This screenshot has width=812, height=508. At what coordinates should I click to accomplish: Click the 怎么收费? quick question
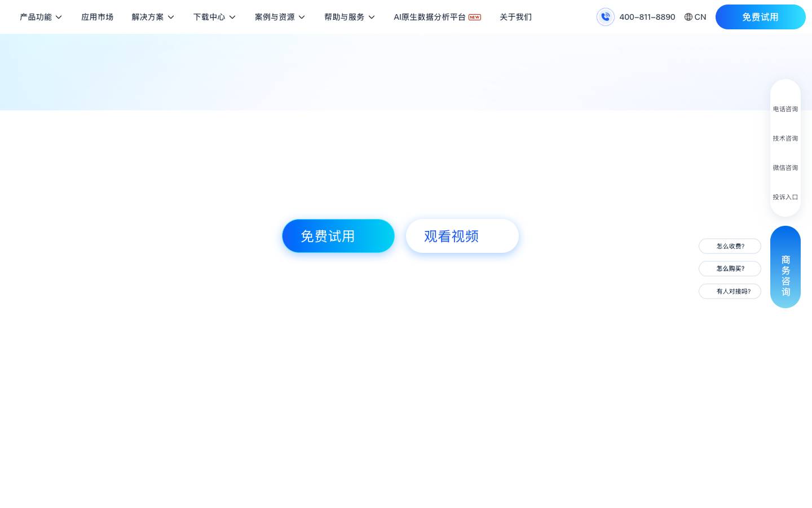pyautogui.click(x=730, y=246)
